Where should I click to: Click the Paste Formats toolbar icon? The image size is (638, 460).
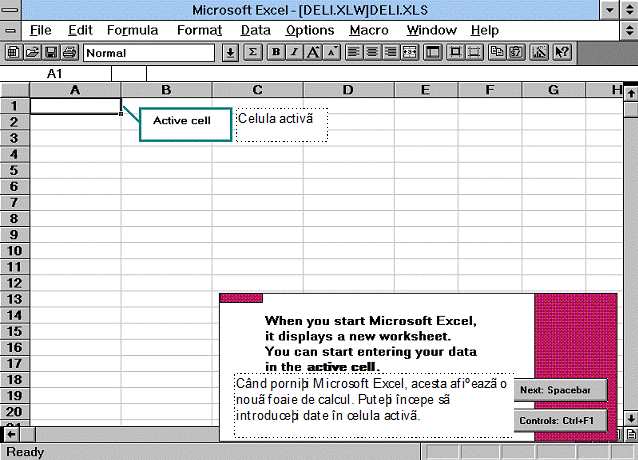click(x=516, y=52)
